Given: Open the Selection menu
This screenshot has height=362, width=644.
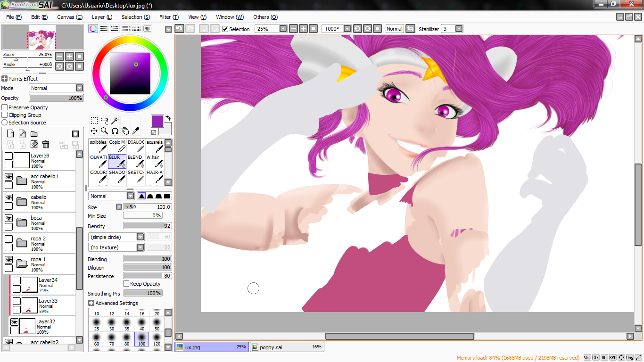Looking at the screenshot, I should [x=136, y=17].
